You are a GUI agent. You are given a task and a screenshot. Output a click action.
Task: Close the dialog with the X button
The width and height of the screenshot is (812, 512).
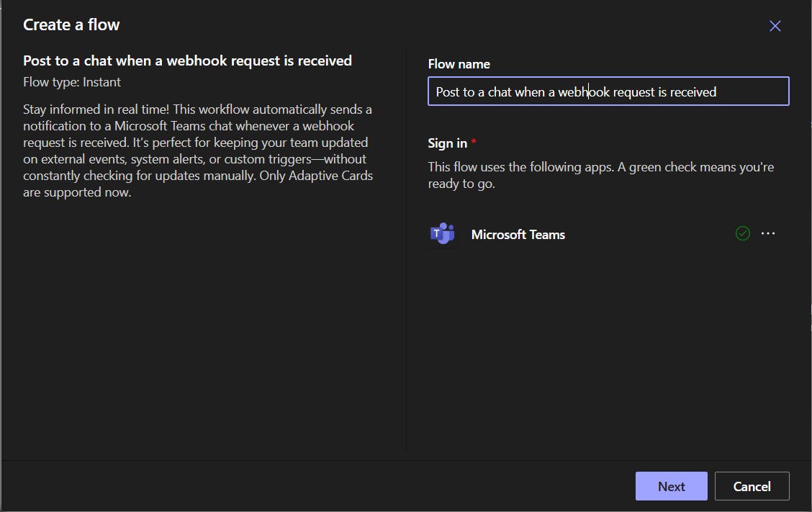pyautogui.click(x=775, y=26)
